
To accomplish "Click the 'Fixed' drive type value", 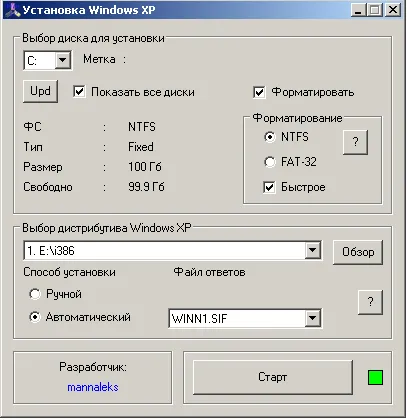I will [x=141, y=147].
